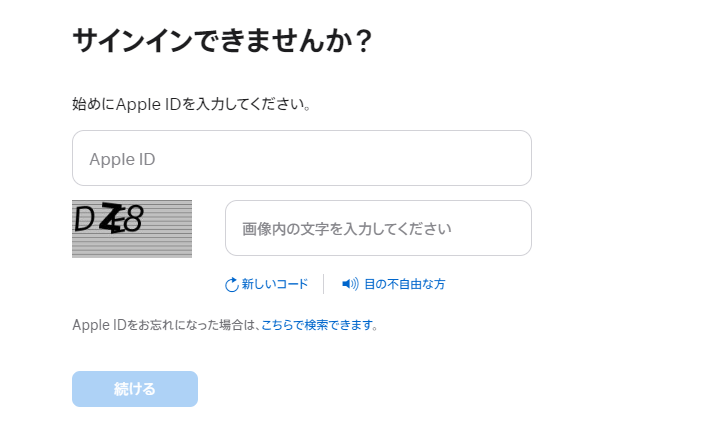Screen dimensions: 707x435
Task: Click the striped gray area below captcha letters
Action: [132, 247]
